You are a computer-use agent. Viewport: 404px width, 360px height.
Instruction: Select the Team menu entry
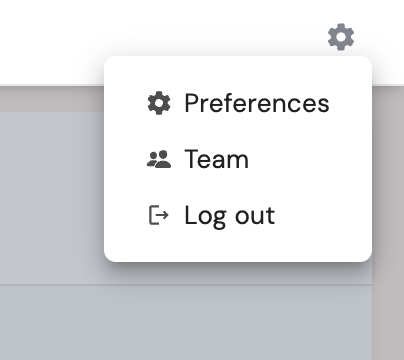[x=238, y=159]
